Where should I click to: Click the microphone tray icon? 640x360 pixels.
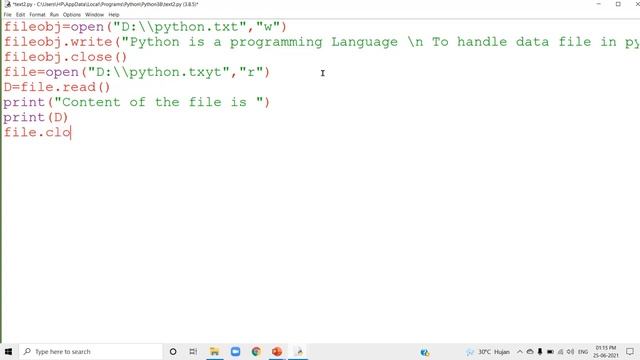[540, 352]
